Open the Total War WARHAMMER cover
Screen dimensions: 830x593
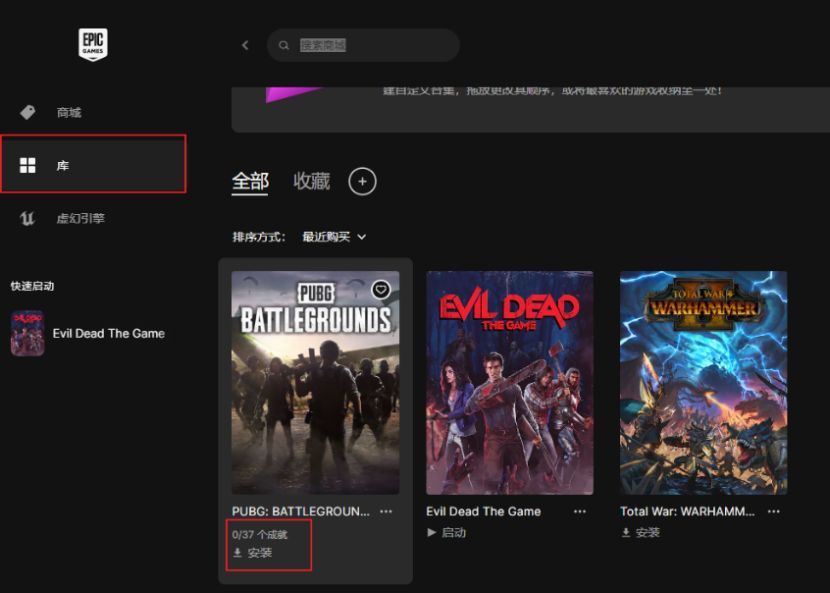point(703,383)
